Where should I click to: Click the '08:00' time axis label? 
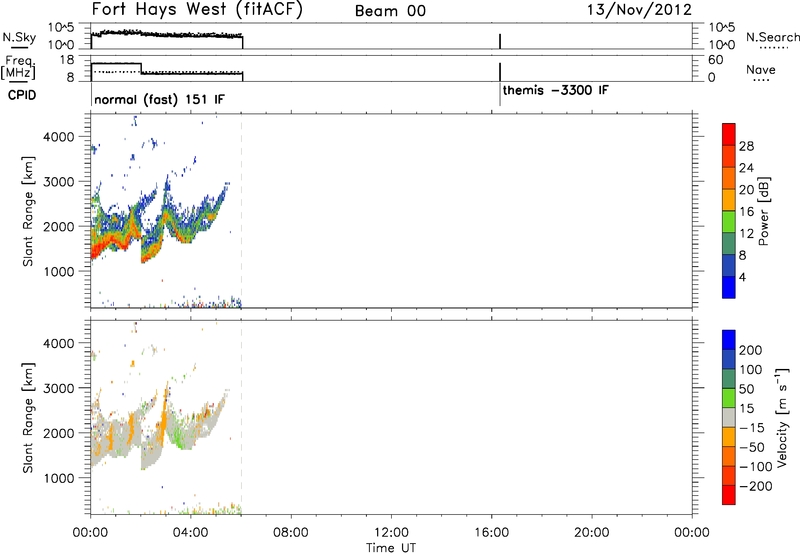point(291,533)
